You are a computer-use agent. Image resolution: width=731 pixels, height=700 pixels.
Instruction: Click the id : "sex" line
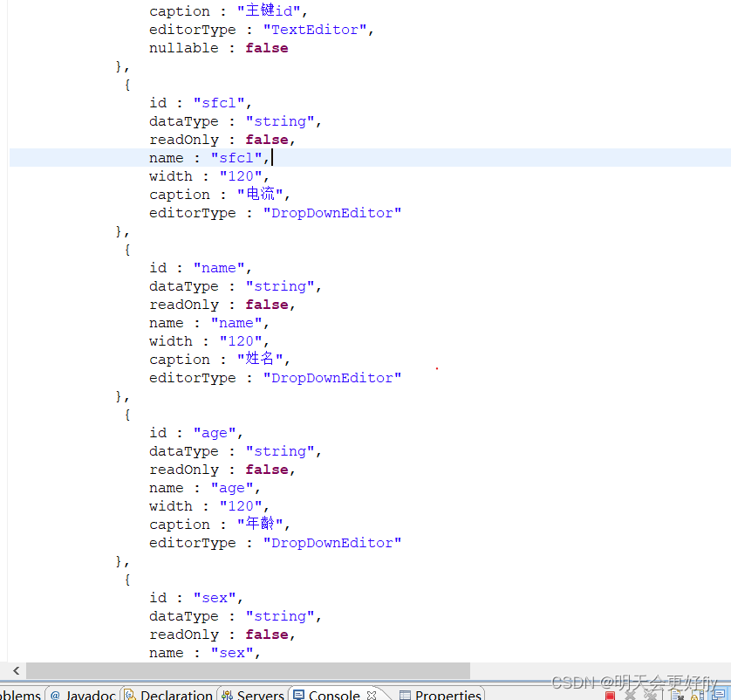[x=195, y=599]
